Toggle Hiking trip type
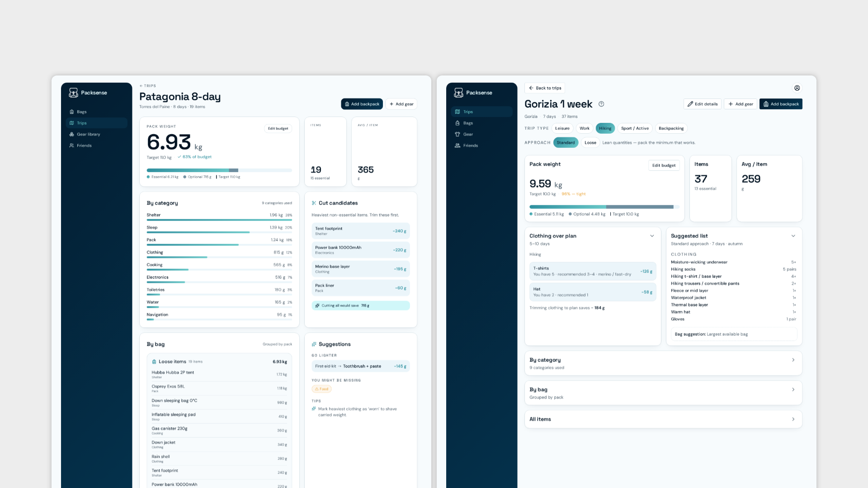 (x=605, y=128)
